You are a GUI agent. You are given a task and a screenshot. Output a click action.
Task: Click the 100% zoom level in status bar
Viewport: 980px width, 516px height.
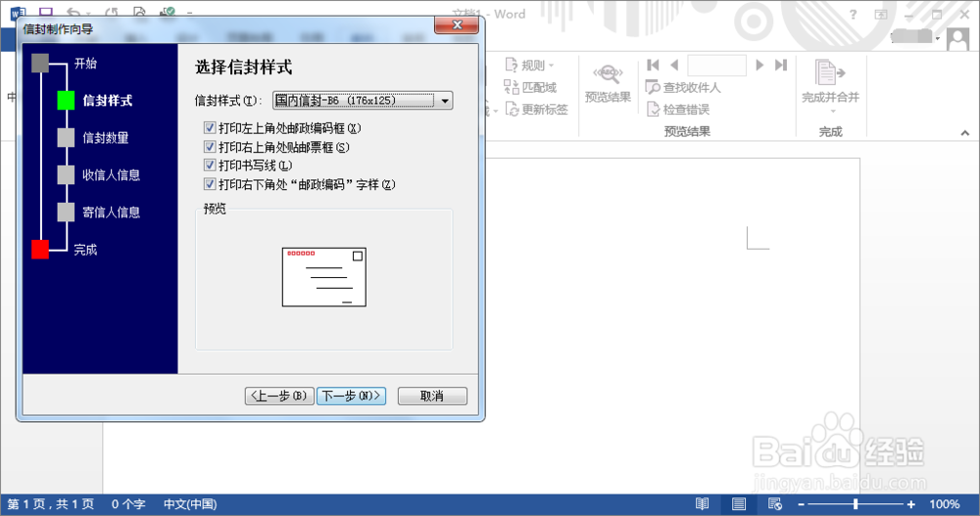[945, 504]
